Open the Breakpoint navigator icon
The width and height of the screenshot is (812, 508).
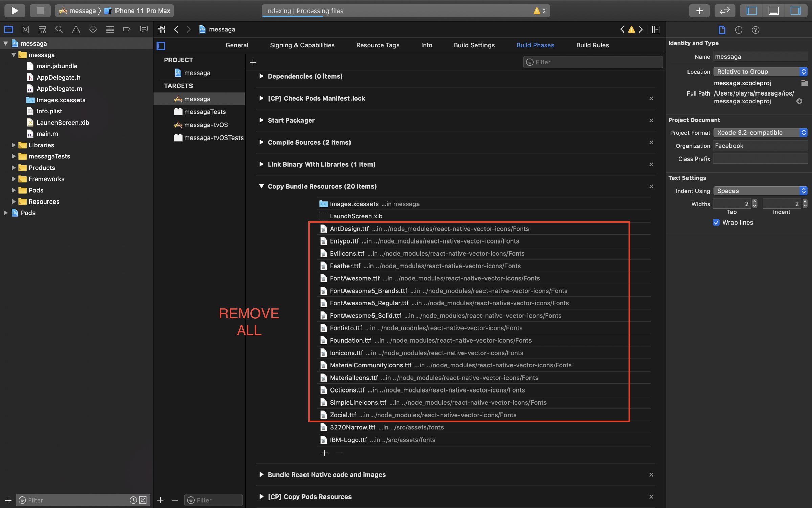tap(127, 29)
